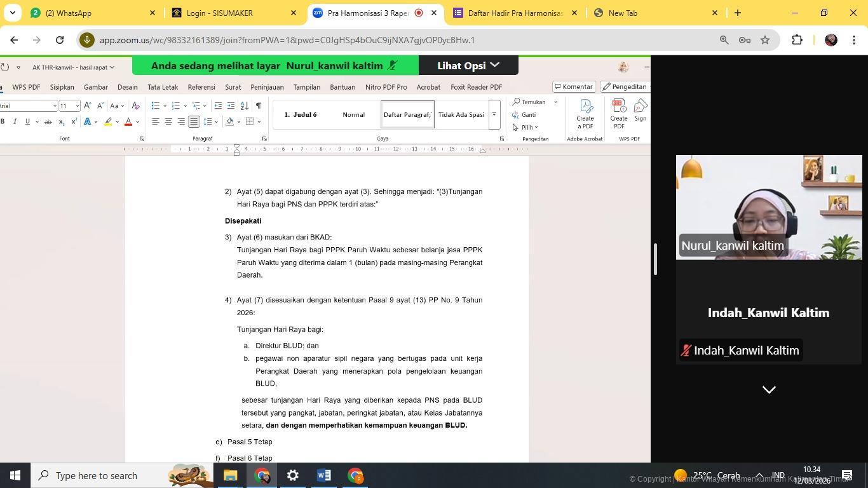The width and height of the screenshot is (868, 488).
Task: Click the Create a PDF Acrobat icon
Action: click(x=585, y=114)
